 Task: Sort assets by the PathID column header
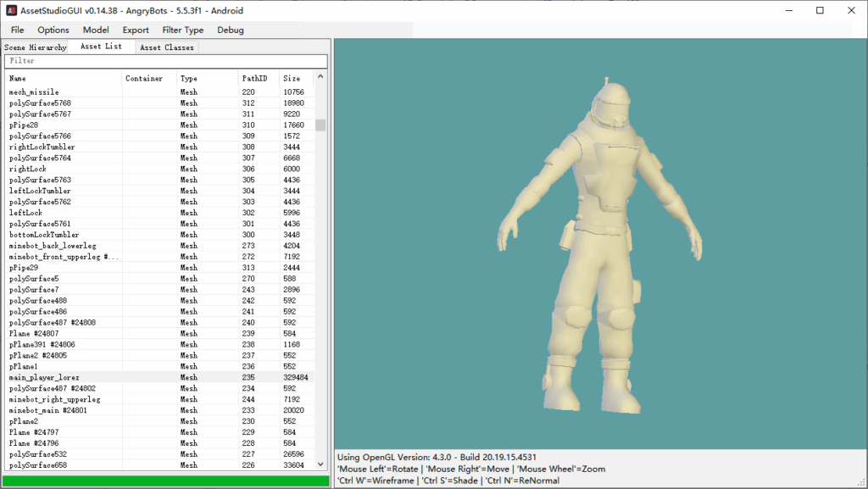point(255,79)
